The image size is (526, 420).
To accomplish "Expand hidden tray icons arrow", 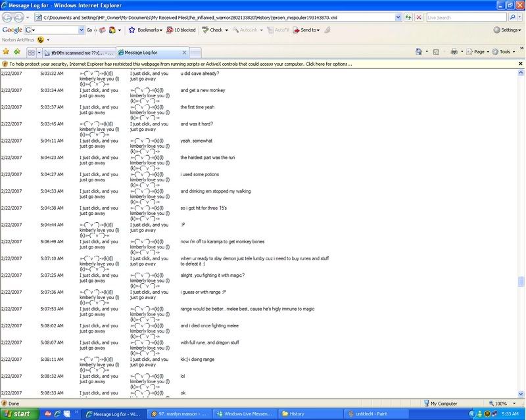I will point(472,414).
